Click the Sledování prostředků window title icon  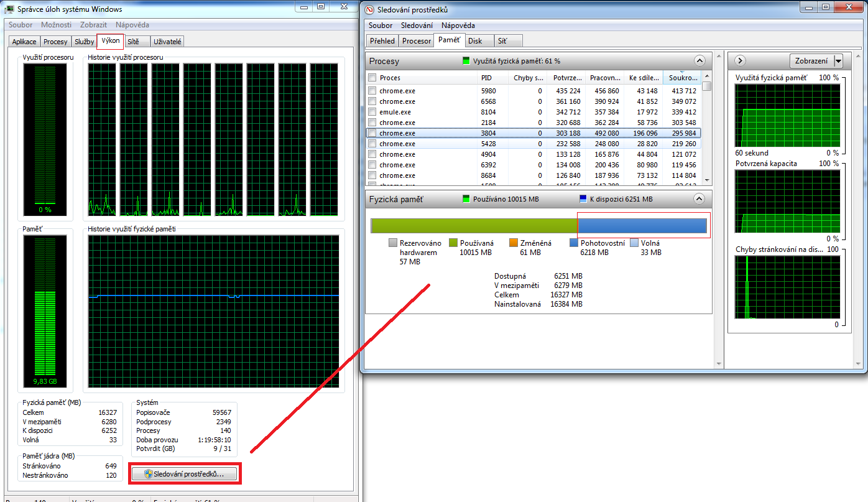pos(369,9)
